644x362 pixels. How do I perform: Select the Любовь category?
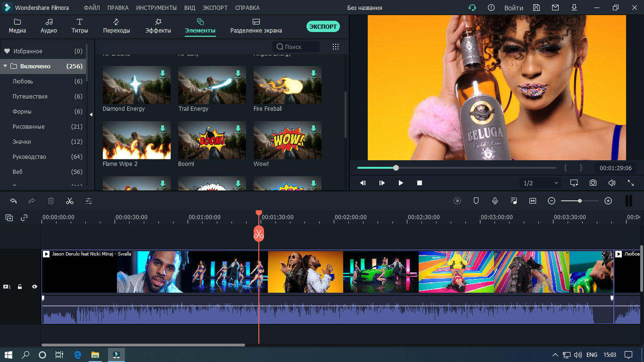point(43,81)
